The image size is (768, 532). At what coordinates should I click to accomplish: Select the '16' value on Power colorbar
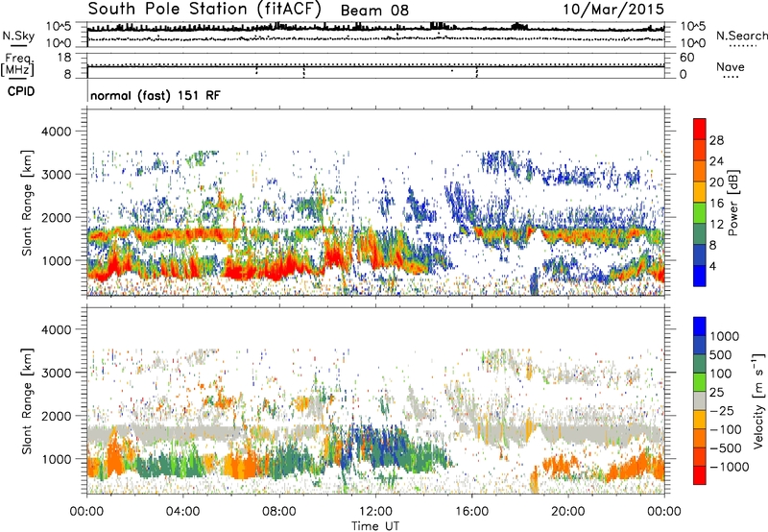pos(716,204)
